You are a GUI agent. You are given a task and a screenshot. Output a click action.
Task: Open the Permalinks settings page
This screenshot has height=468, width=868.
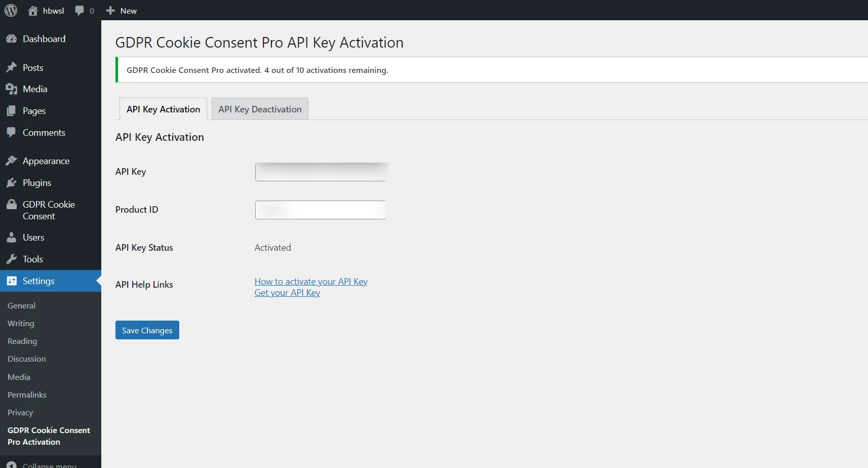coord(27,395)
